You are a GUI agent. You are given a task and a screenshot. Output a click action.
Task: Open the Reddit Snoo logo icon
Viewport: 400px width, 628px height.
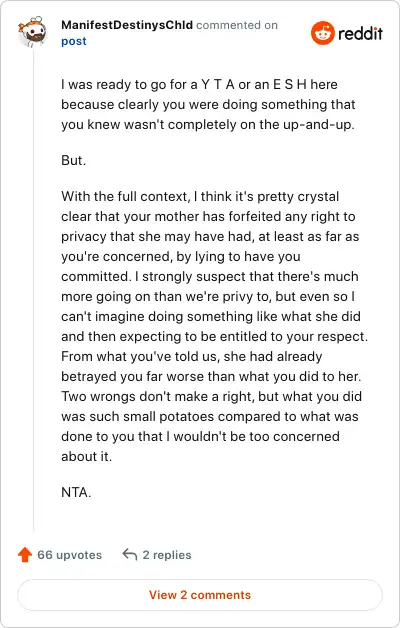322,33
